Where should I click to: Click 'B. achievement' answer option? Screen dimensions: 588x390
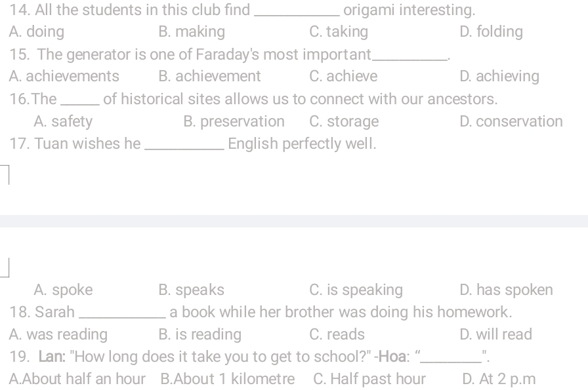[209, 76]
